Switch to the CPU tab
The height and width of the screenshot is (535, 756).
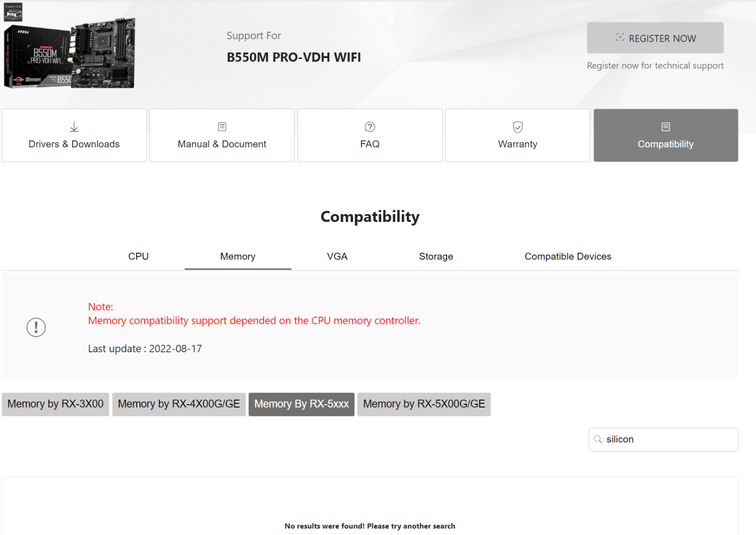[139, 257]
